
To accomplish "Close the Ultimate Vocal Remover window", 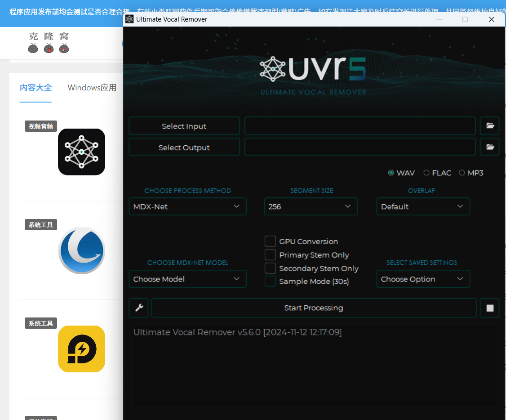I will pos(492,19).
